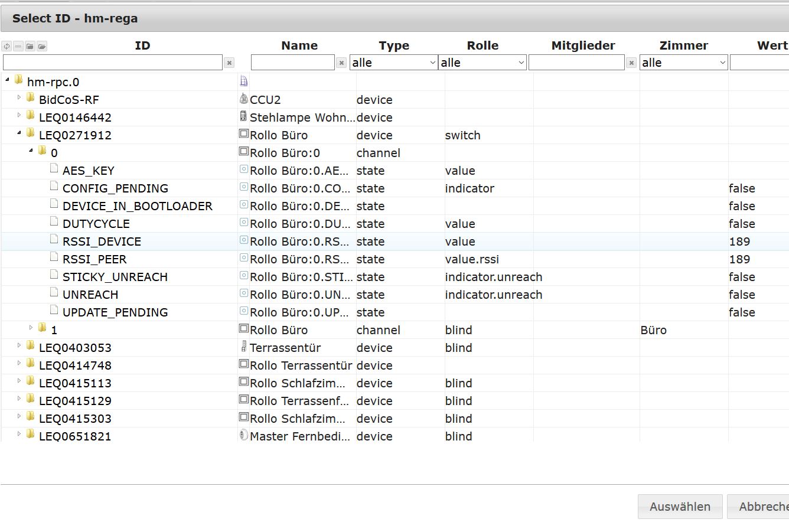The height and width of the screenshot is (532, 789).
Task: Clear the ID filter with X button
Action: pyautogui.click(x=230, y=63)
